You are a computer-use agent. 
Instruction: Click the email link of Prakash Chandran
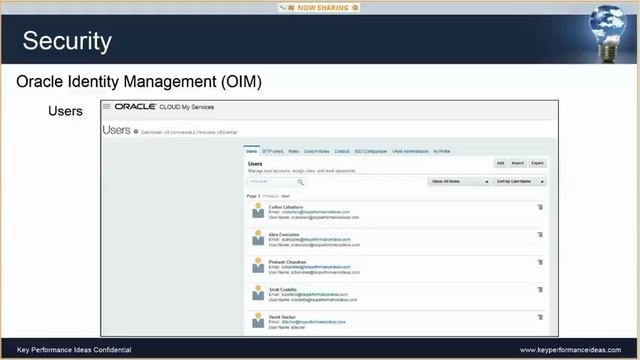[316, 267]
